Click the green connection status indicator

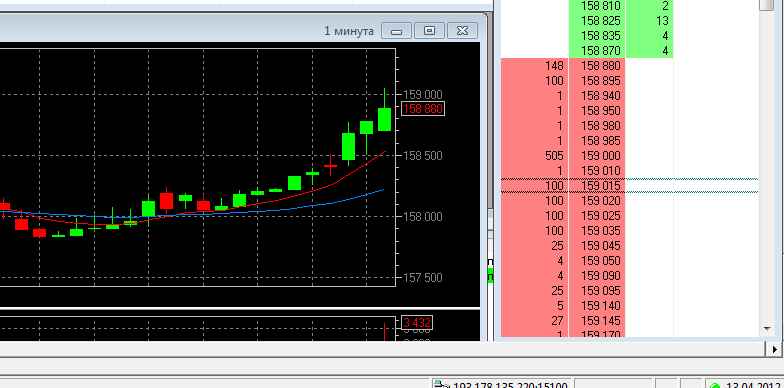714,386
